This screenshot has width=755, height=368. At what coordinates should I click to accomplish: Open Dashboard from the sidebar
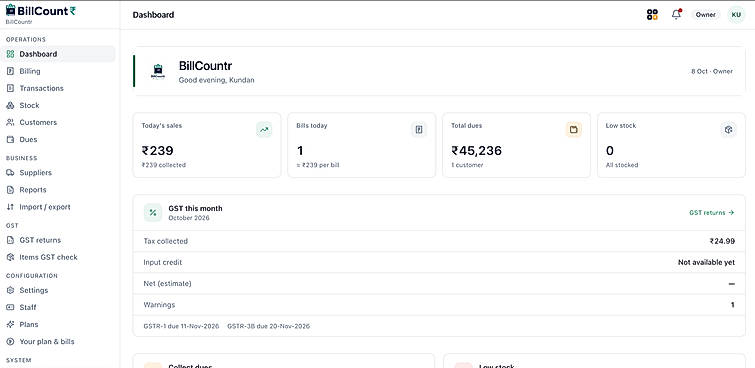[59, 54]
